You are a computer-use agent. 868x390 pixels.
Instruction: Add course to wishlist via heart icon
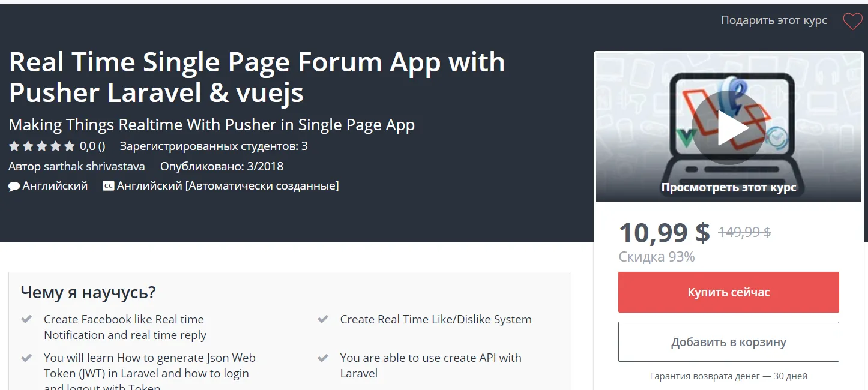tap(852, 22)
